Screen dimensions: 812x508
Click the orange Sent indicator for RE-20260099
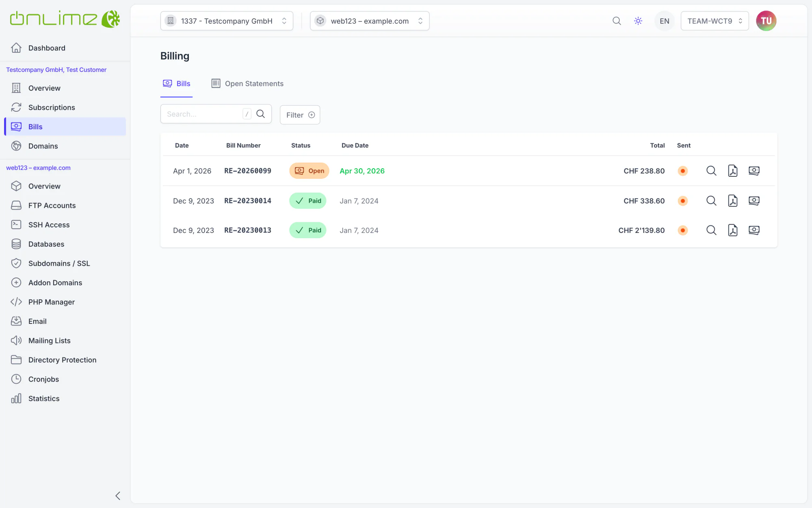[x=683, y=171]
